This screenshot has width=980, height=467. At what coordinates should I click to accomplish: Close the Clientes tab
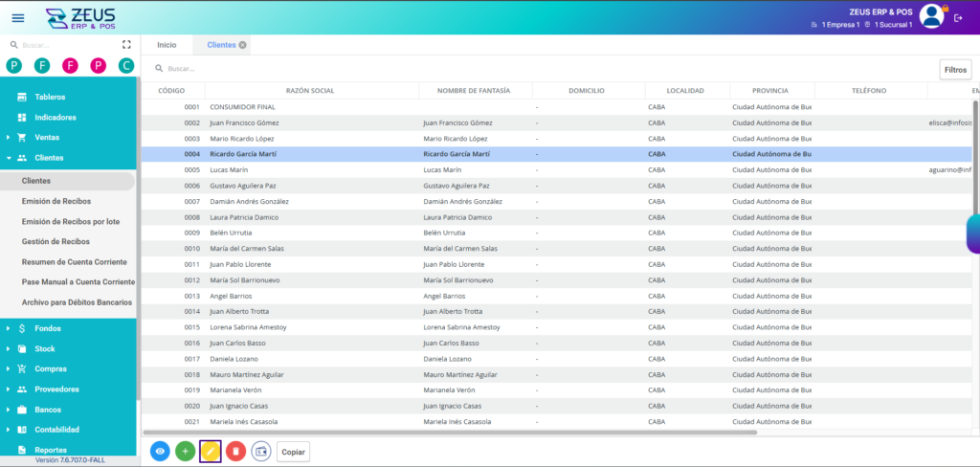243,45
